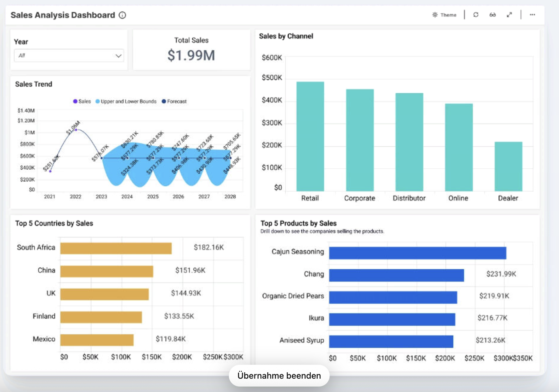Click the Cajun Seasoning product label
559x392 pixels.
click(x=298, y=252)
